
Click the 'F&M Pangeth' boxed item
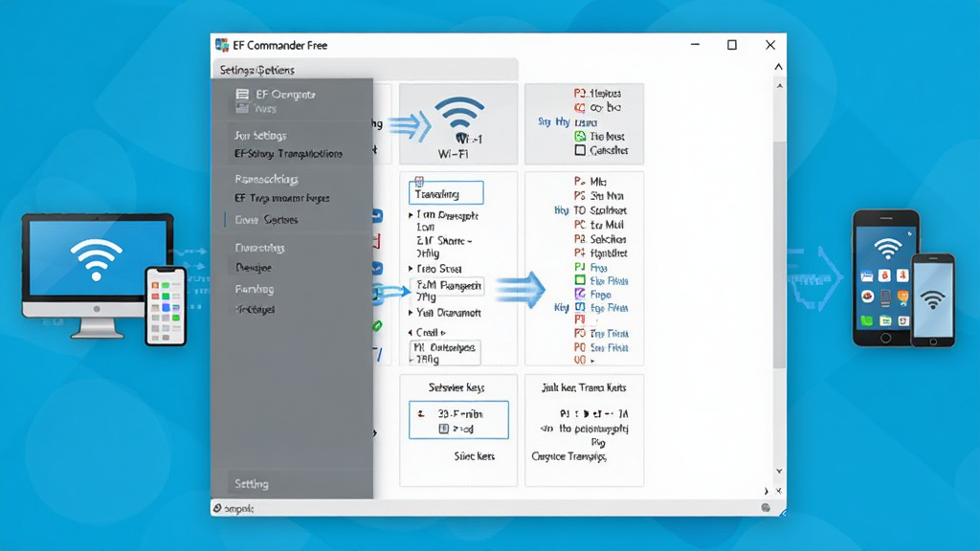click(448, 286)
